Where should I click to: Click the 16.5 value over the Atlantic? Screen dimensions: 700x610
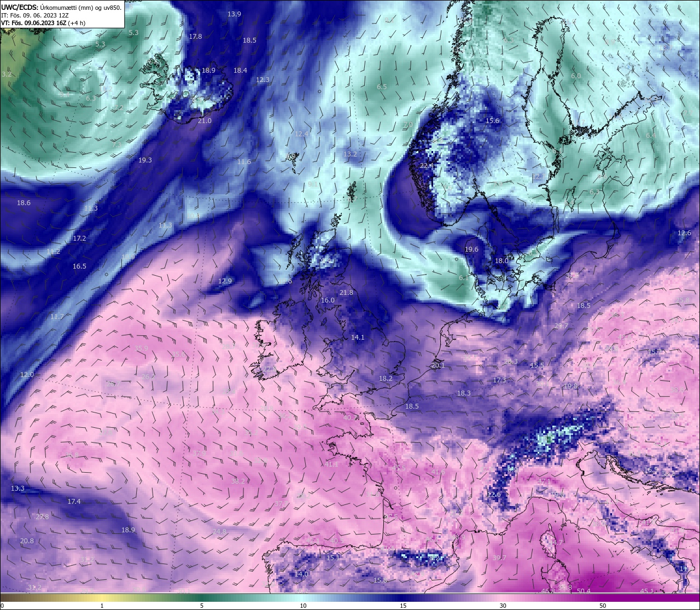pos(79,266)
